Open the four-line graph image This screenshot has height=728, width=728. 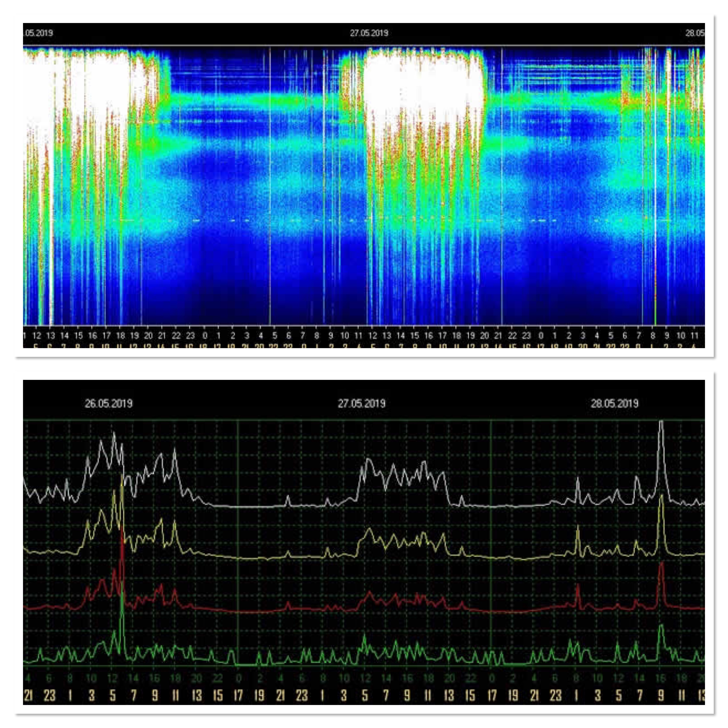tap(364, 542)
